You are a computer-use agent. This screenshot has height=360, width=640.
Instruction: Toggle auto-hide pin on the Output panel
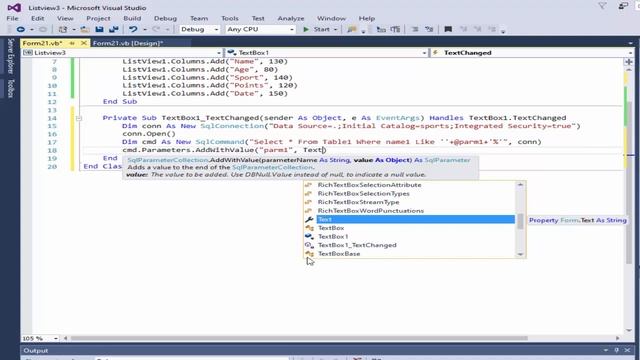point(617,350)
